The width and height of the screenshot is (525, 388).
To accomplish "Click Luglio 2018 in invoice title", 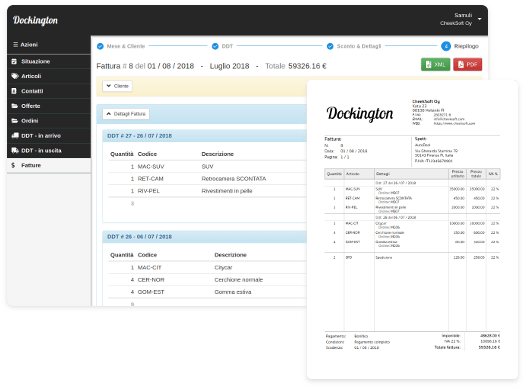I will (x=229, y=66).
